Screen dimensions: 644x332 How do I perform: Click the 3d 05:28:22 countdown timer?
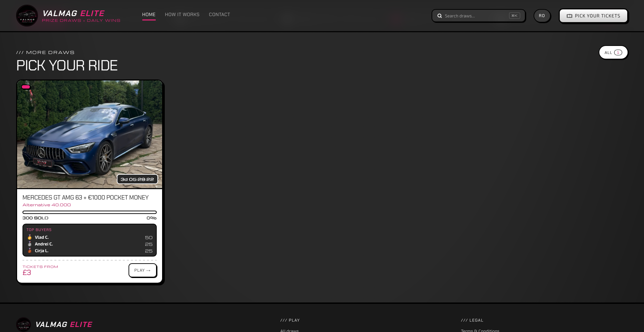point(137,179)
